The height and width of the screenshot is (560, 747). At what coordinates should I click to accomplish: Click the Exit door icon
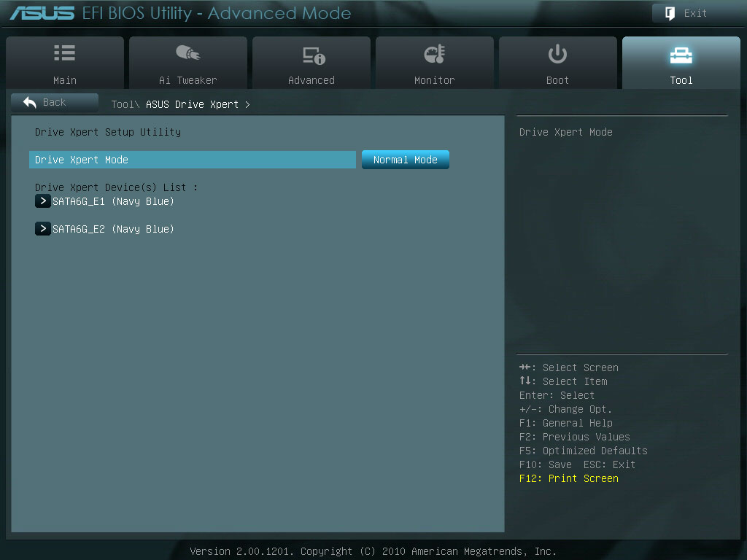click(x=670, y=13)
